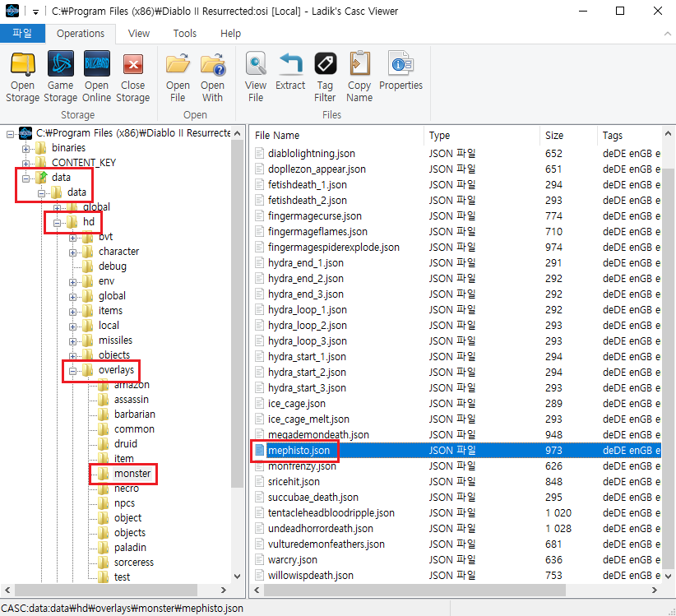Expand the binaries folder node

tap(25, 149)
